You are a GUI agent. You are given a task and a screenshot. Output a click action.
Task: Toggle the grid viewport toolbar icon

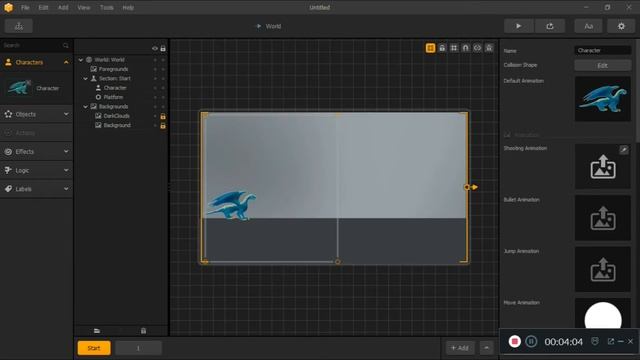click(454, 48)
